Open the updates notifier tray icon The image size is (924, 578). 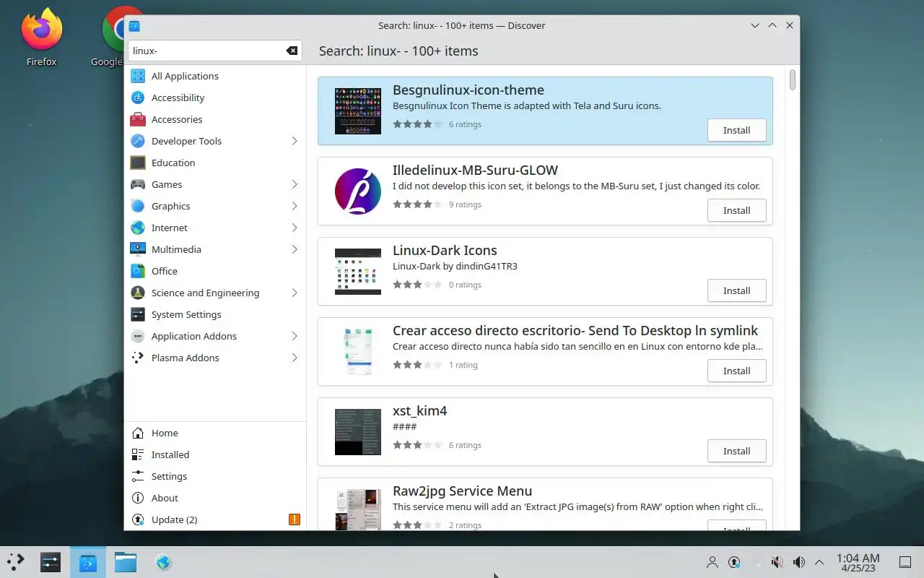tap(734, 562)
